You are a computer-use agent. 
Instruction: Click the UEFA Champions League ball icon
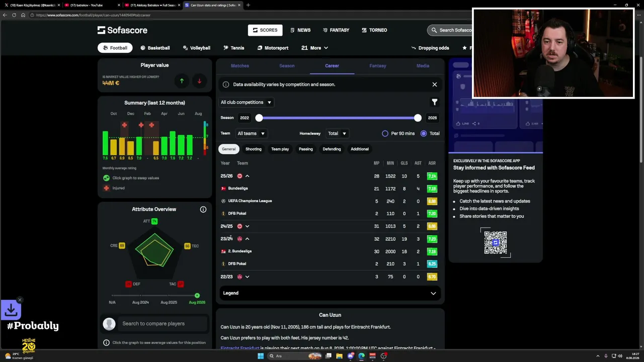point(223,201)
